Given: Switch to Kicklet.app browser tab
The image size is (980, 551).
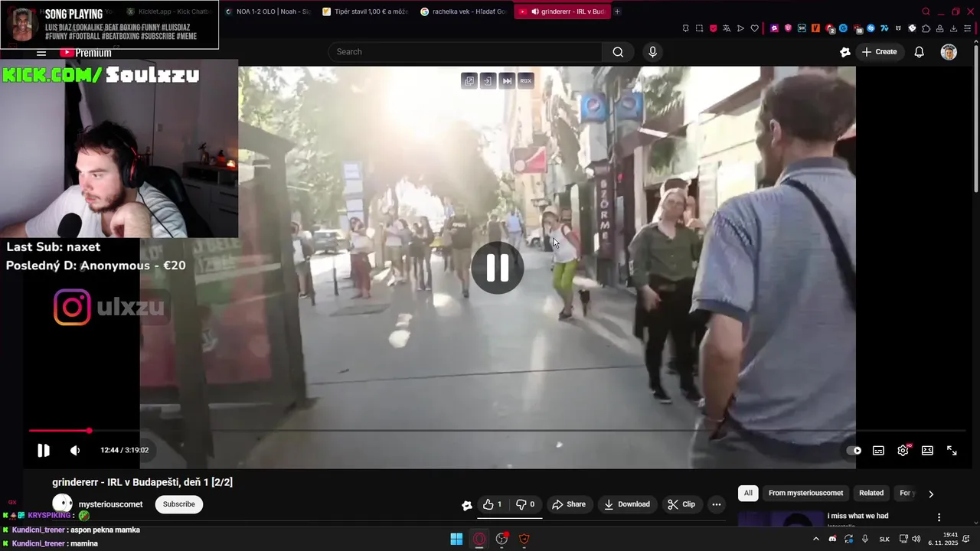Looking at the screenshot, I should click(x=168, y=11).
